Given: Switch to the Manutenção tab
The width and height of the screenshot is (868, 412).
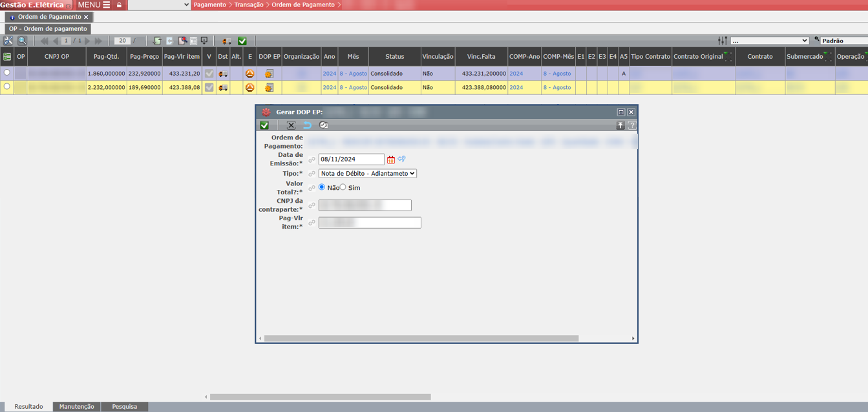Looking at the screenshot, I should tap(76, 407).
